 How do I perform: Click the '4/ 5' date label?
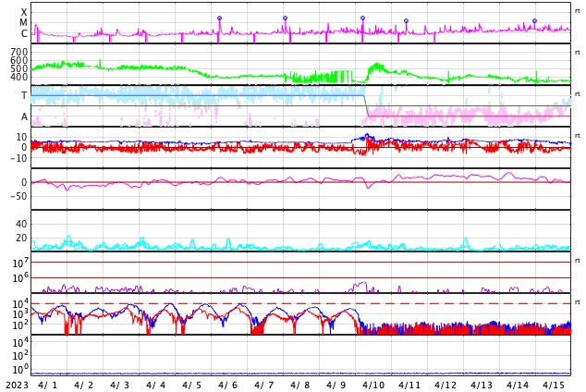point(191,386)
